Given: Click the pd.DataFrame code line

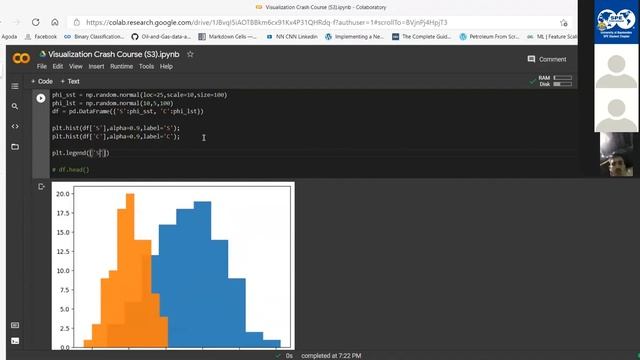Looking at the screenshot, I should click(128, 111).
